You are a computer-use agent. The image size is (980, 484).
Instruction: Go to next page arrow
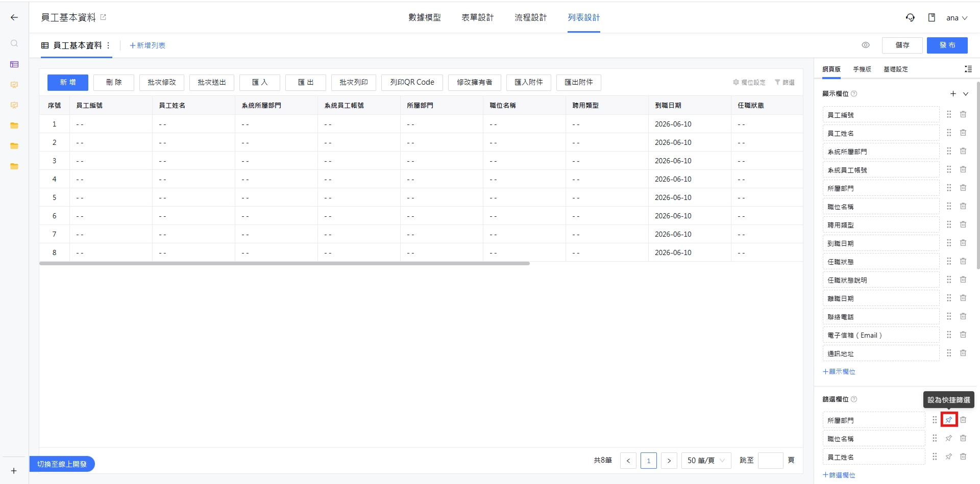click(x=669, y=461)
